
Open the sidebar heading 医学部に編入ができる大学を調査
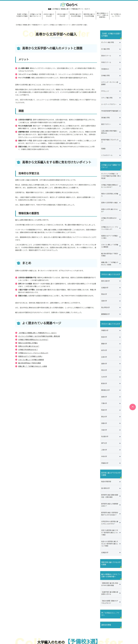click(111, 474)
